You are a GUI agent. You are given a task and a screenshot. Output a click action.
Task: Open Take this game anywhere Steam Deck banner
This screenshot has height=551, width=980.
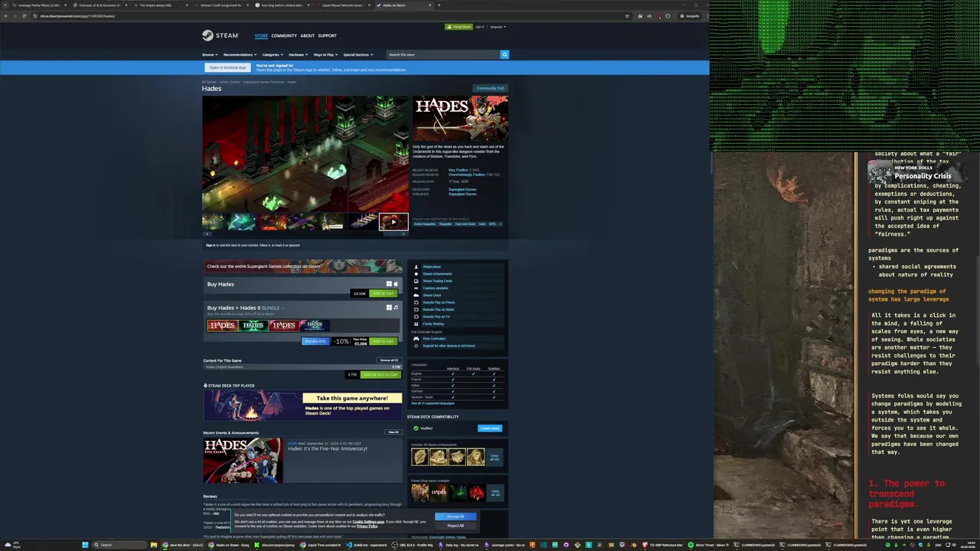pos(302,406)
